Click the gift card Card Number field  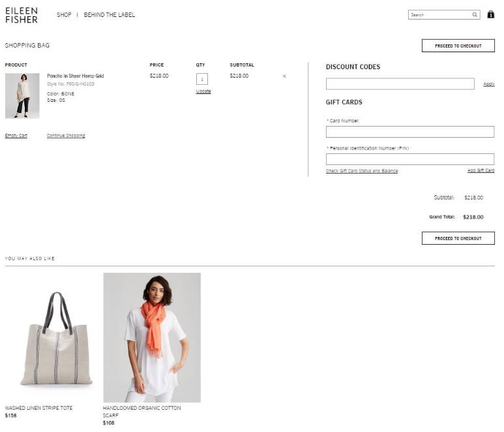pos(409,132)
